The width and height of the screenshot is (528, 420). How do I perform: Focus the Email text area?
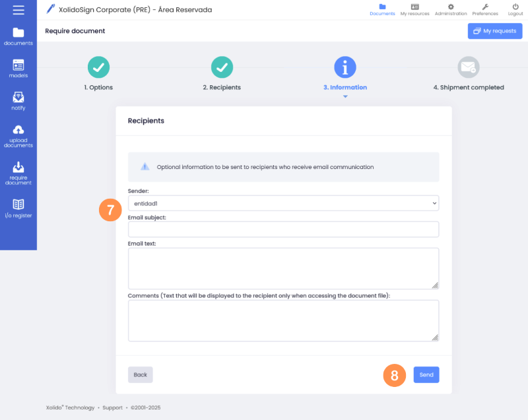(x=283, y=268)
